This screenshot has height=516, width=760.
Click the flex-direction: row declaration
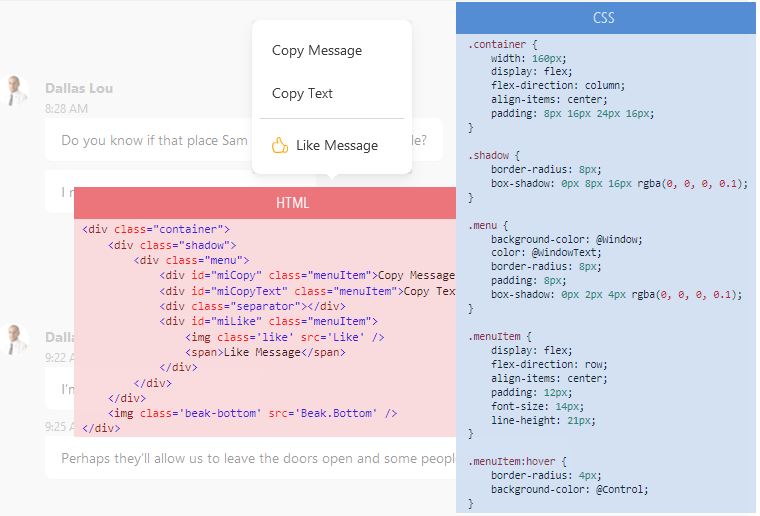pyautogui.click(x=549, y=364)
